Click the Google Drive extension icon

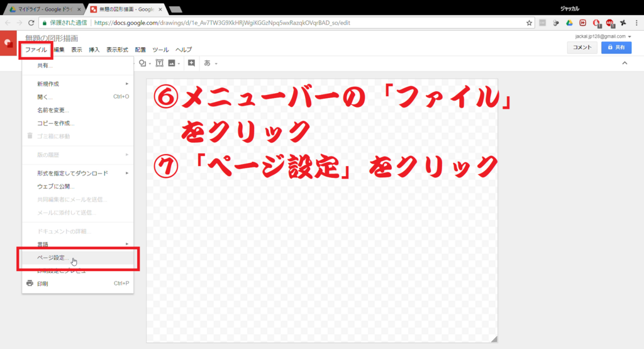pyautogui.click(x=569, y=23)
